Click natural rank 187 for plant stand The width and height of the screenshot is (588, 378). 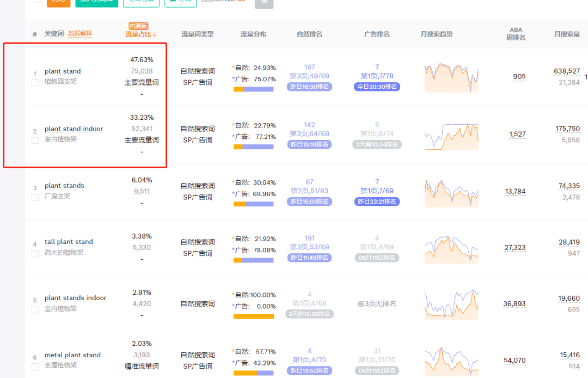pos(309,67)
